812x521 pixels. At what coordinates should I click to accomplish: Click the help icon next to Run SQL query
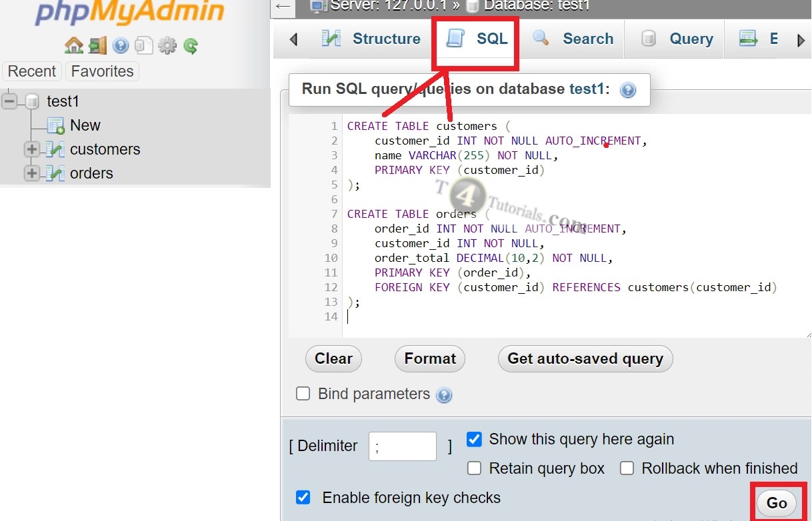(x=627, y=90)
